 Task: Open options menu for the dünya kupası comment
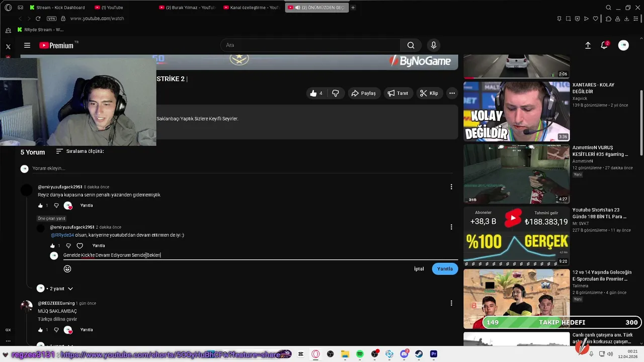pos(451,187)
